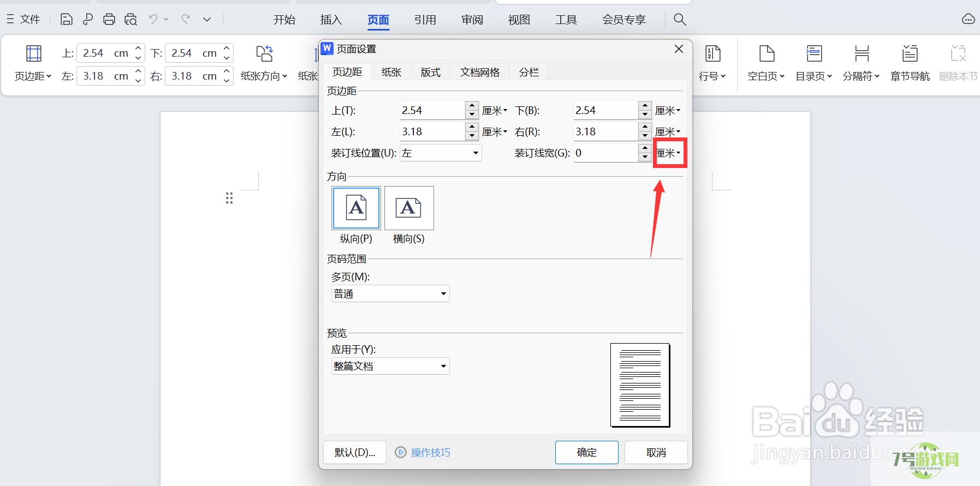The width and height of the screenshot is (980, 486).
Task: Select the 分栏 tab in dialog
Action: [529, 72]
